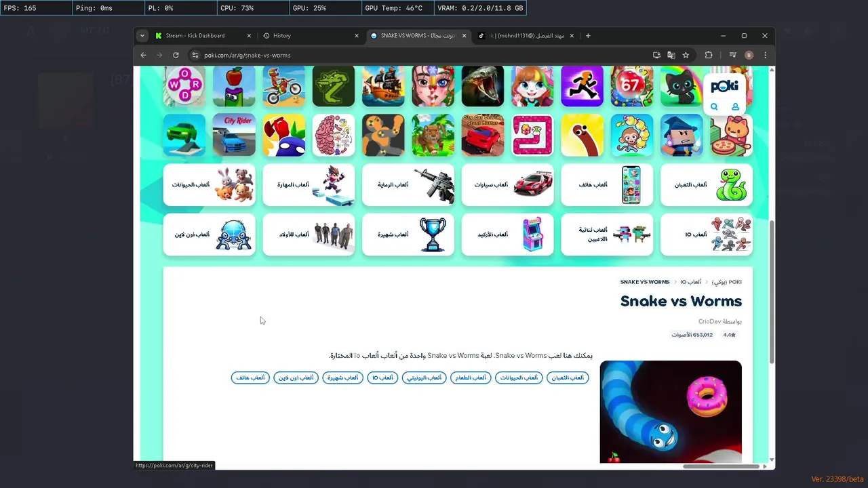Click POKI breadcrumb link
Image resolution: width=868 pixels, height=488 pixels.
[x=726, y=282]
